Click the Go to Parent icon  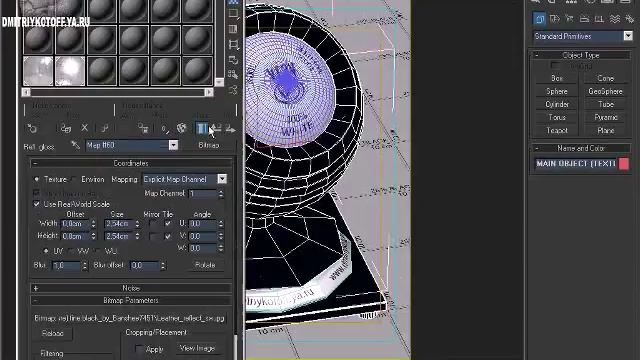(x=216, y=129)
